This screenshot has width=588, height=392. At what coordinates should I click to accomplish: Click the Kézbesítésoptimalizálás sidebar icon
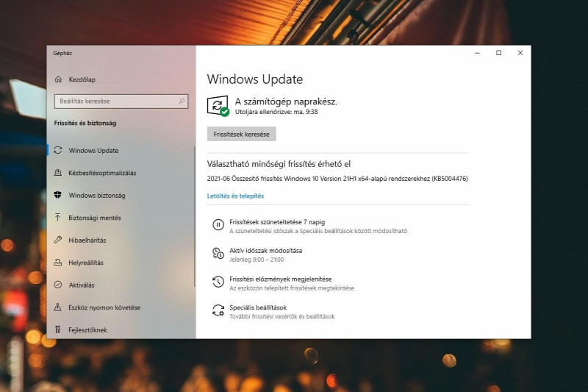coord(58,173)
